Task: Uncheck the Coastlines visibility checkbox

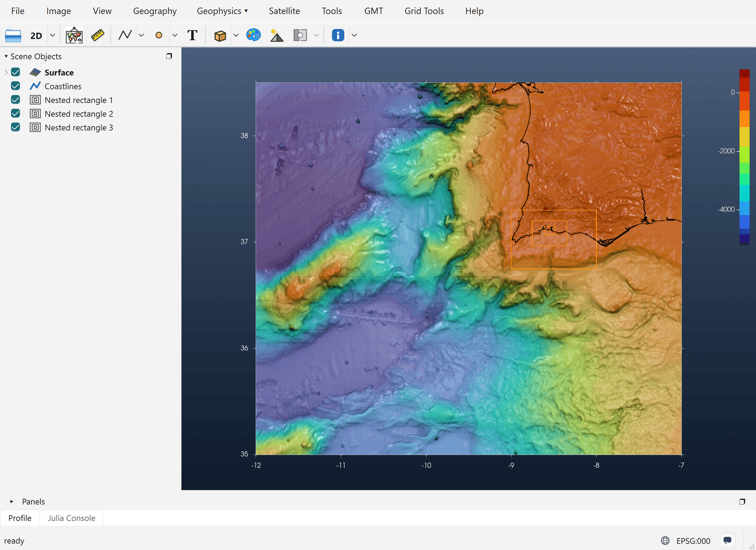Action: [x=15, y=86]
